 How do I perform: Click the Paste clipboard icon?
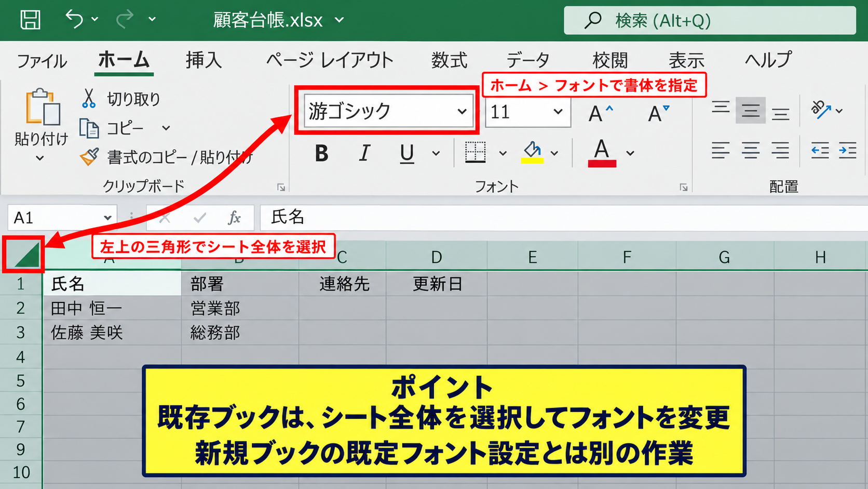coord(42,107)
